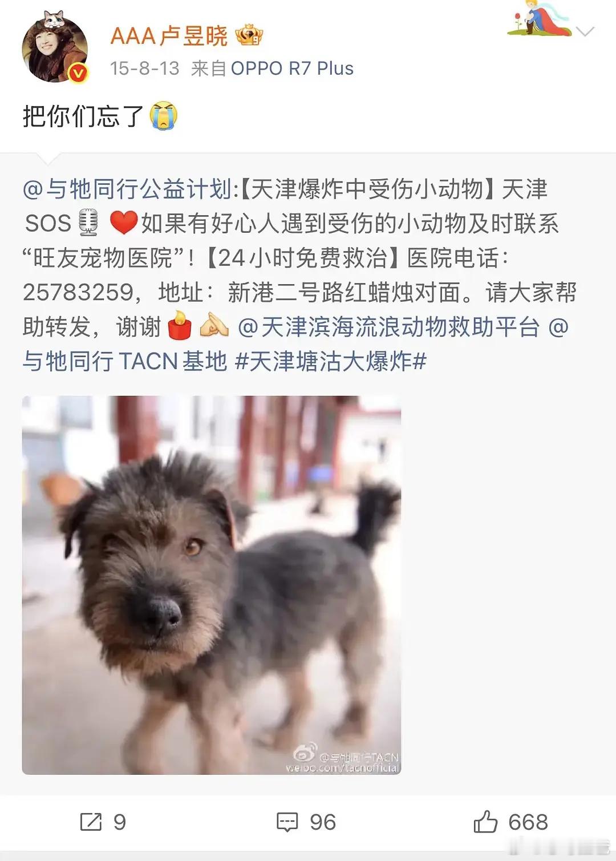616x861 pixels.
Task: Open mention 与牠同行TACN基地
Action: (125, 361)
